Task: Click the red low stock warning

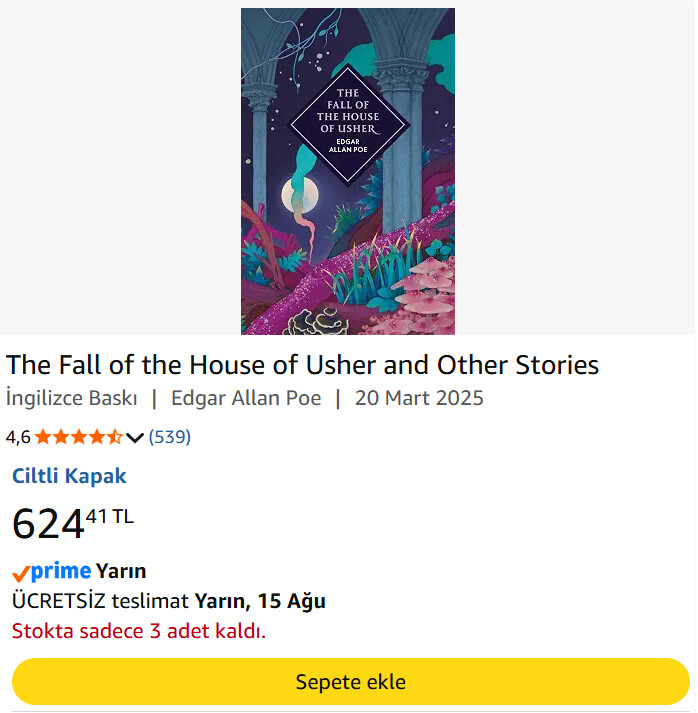Action: (139, 631)
